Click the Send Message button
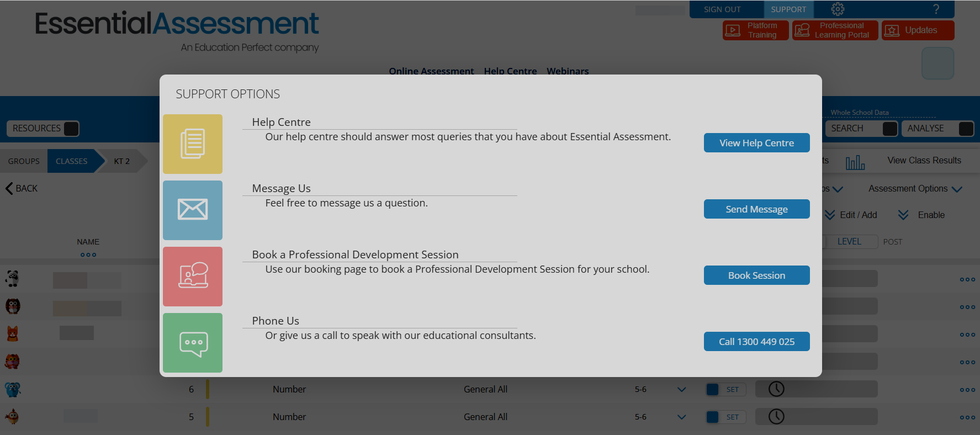Image resolution: width=980 pixels, height=435 pixels. coord(756,209)
